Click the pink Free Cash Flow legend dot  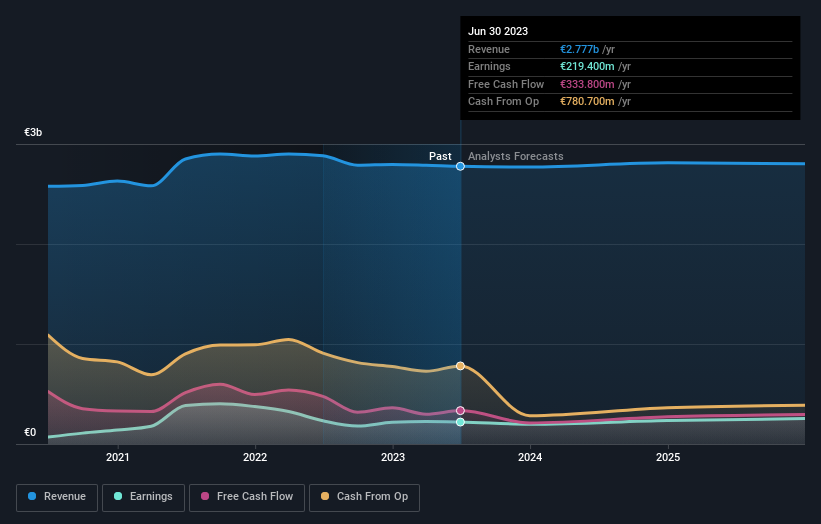[205, 496]
